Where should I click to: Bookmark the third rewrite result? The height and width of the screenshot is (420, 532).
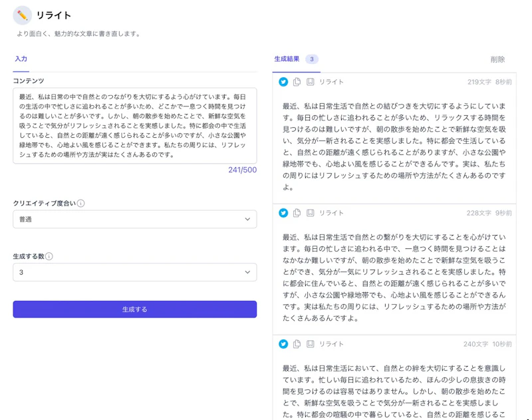click(310, 344)
